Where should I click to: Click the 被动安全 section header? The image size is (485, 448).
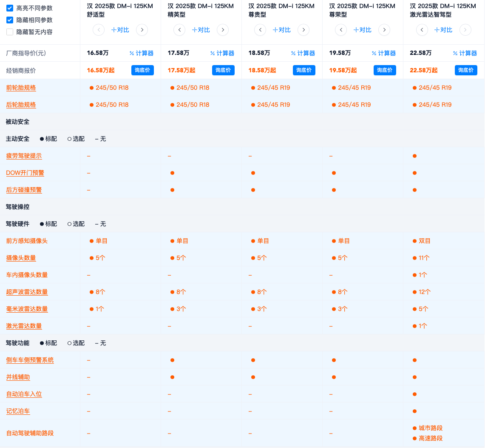click(17, 122)
